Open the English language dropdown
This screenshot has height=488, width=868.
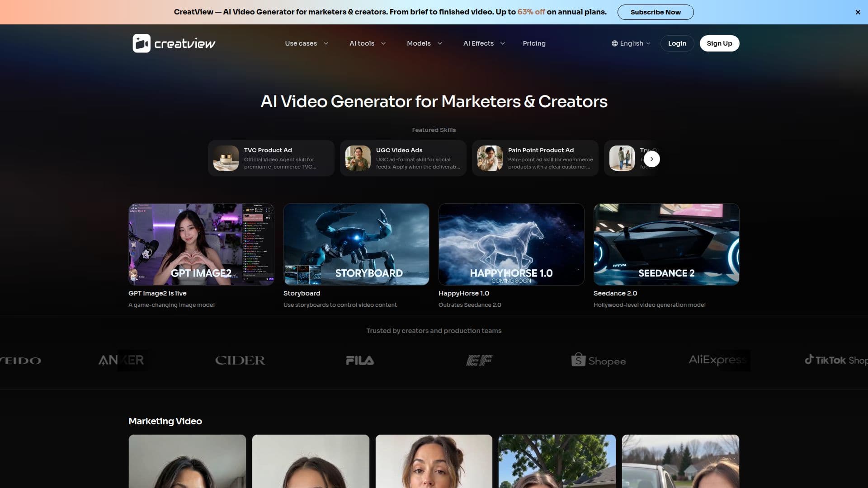(x=631, y=43)
